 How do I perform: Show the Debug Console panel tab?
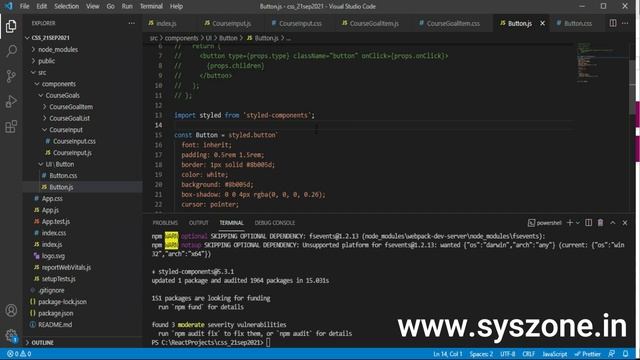point(275,223)
